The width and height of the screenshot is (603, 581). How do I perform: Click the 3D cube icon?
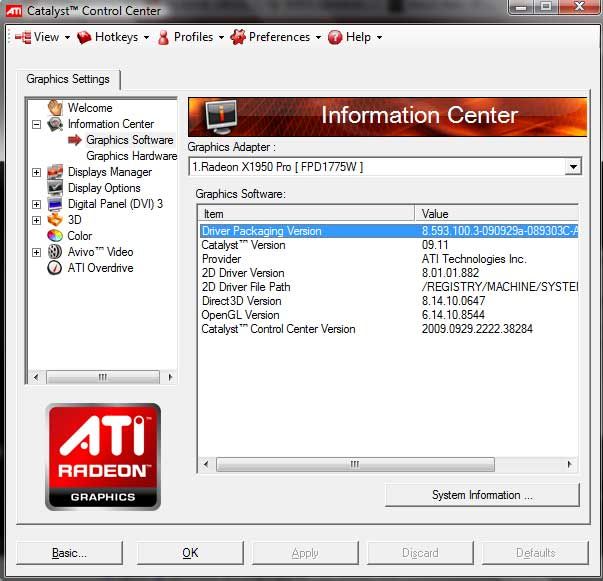pyautogui.click(x=55, y=220)
